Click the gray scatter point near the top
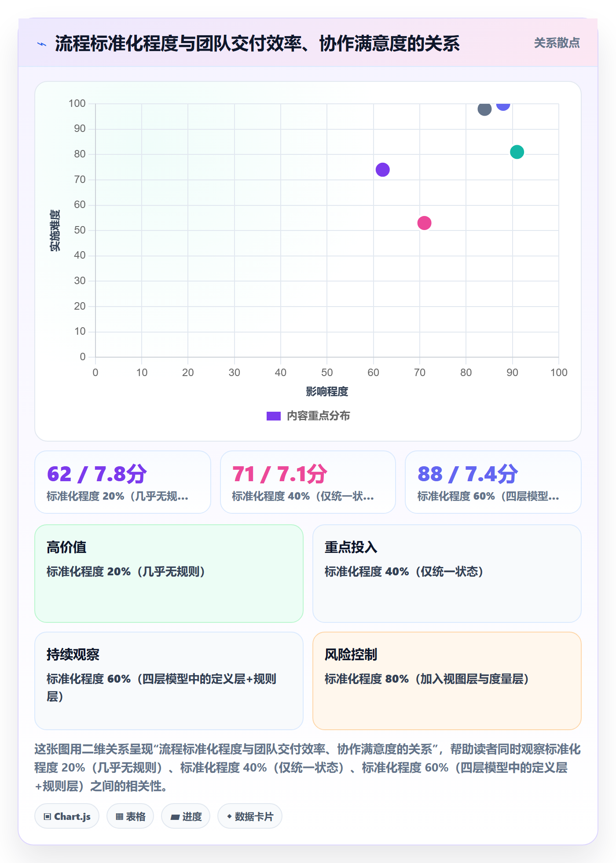The image size is (616, 863). (x=484, y=109)
